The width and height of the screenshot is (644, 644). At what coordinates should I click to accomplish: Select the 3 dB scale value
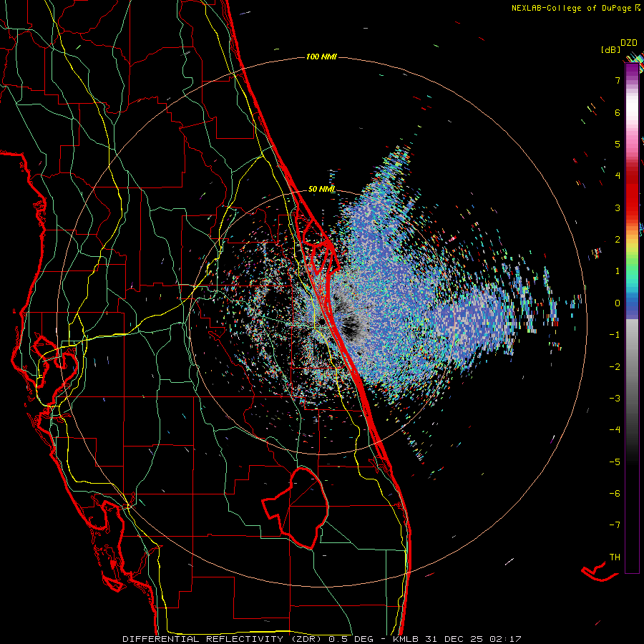pos(618,208)
